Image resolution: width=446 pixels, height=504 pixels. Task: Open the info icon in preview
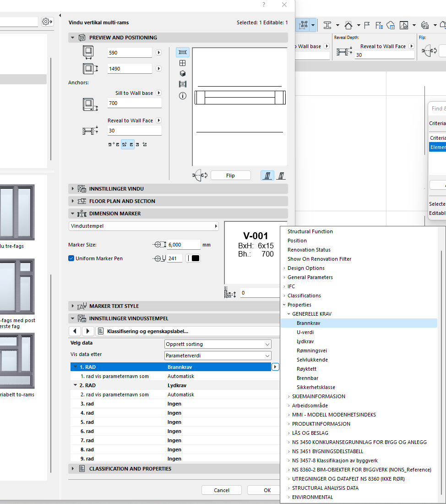pyautogui.click(x=182, y=96)
